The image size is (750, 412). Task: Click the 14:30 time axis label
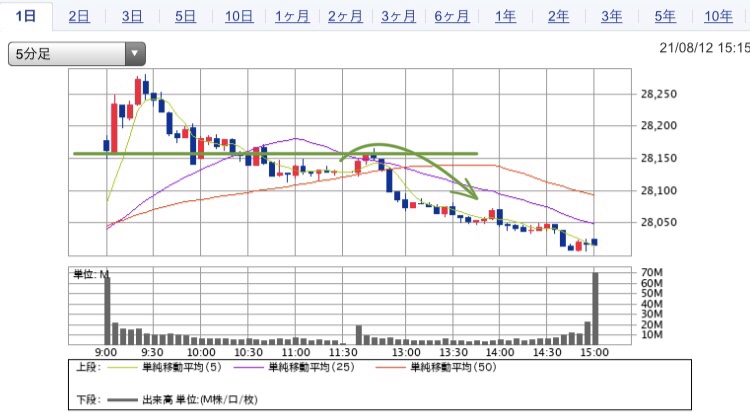click(547, 353)
